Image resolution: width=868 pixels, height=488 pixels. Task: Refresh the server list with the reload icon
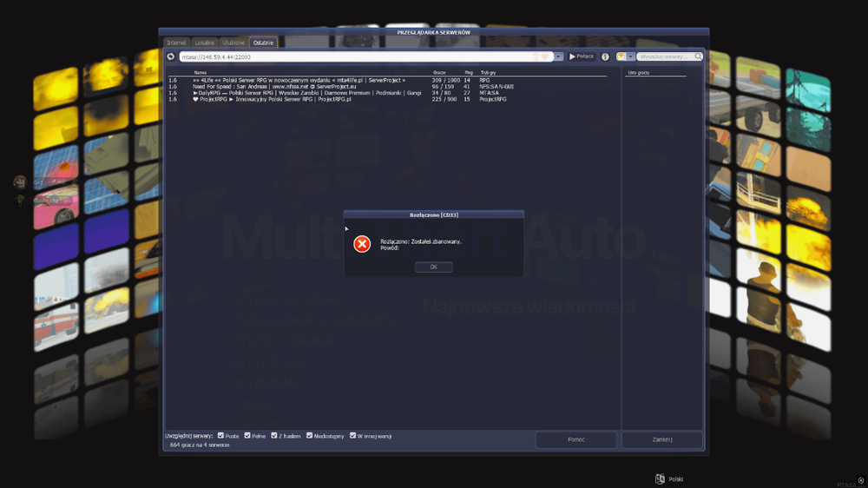pos(170,56)
